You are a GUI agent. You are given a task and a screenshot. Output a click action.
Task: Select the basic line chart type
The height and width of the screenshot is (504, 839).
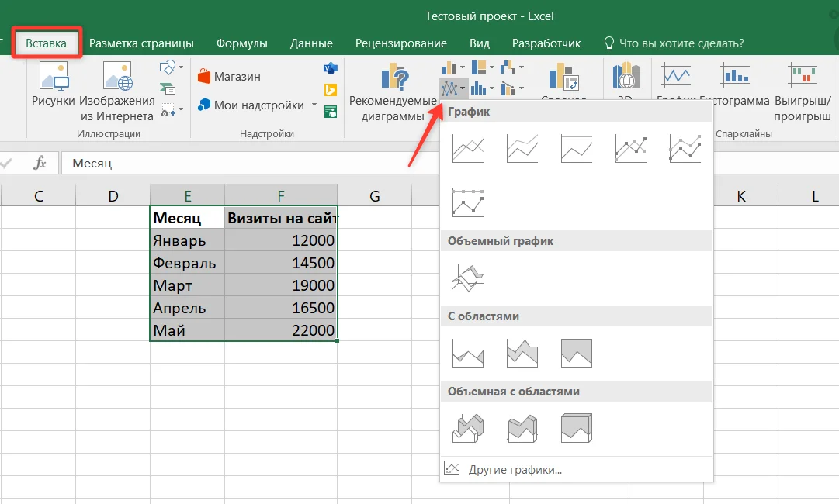468,148
